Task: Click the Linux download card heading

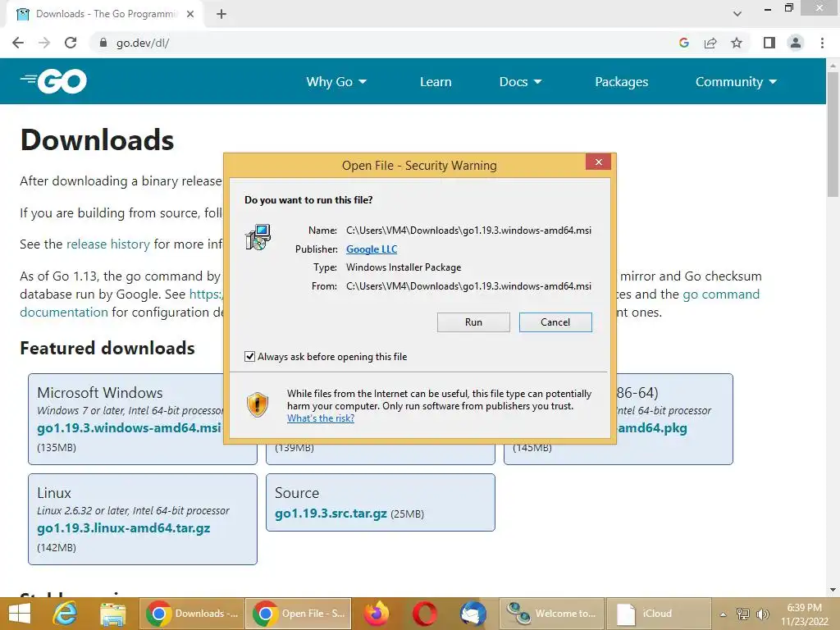Action: click(54, 493)
